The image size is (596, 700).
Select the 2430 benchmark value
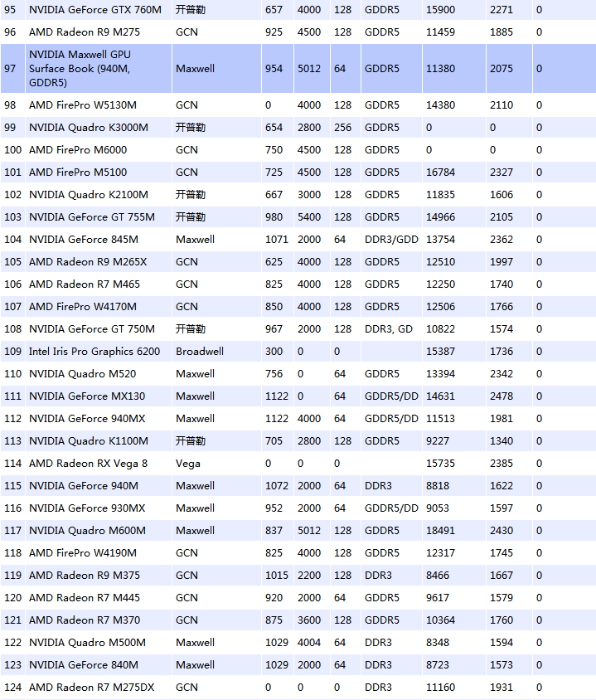pos(502,530)
